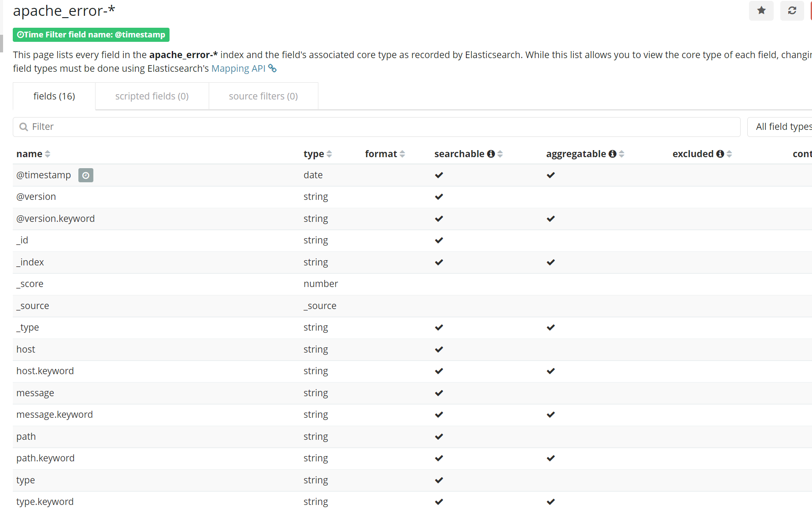Click the aggregatable checkmark for host.keyword
The image size is (812, 523).
pos(551,371)
